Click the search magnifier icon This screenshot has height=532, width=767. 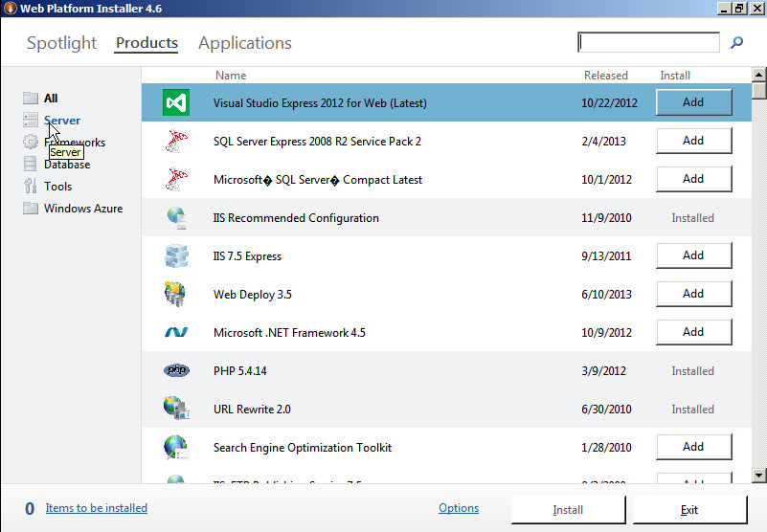click(x=736, y=43)
